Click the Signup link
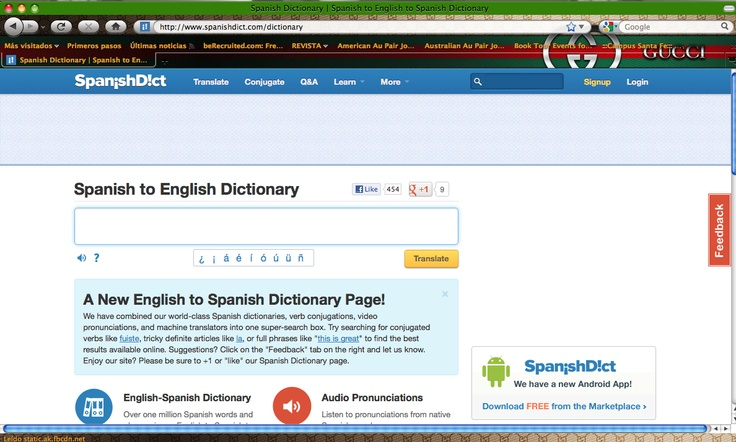This screenshot has width=736, height=442. coord(597,82)
